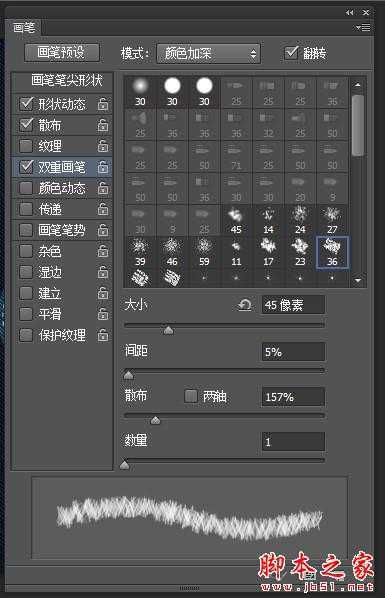Viewport: 385px width, 598px height.
Task: Open the 模式 颜色加深 dropdown
Action: pos(208,53)
